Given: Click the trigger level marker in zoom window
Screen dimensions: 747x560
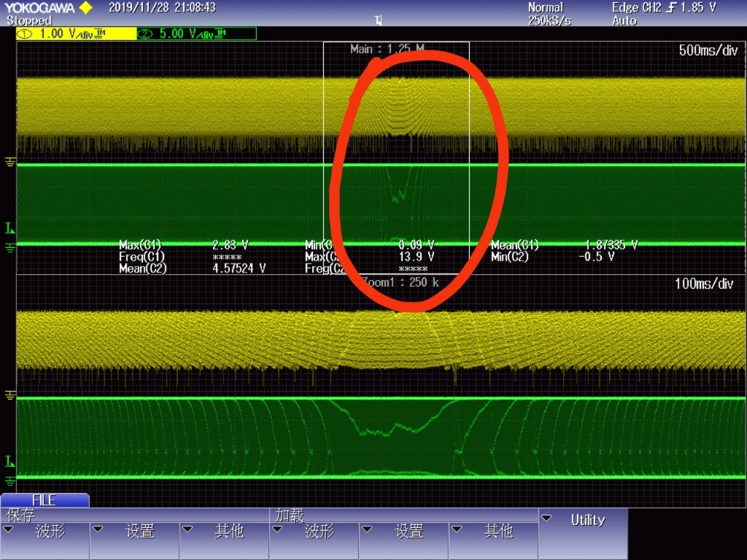Looking at the screenshot, I should [x=9, y=461].
